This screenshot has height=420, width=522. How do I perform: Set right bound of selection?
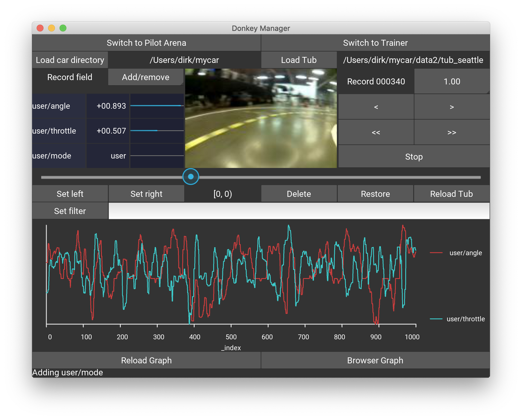[x=146, y=194]
